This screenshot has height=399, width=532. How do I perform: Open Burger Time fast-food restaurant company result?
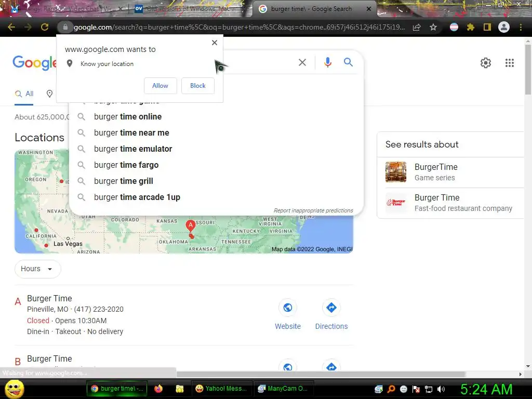tap(451, 203)
